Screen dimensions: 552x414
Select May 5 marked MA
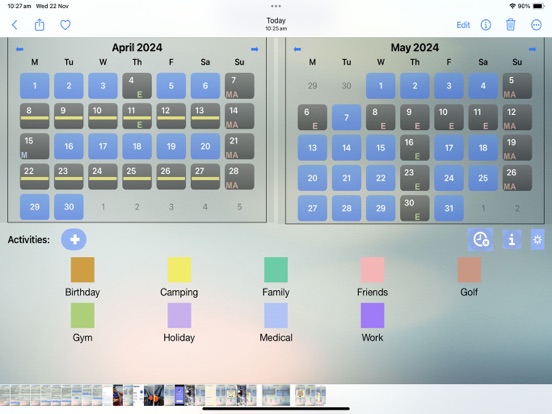(517, 86)
